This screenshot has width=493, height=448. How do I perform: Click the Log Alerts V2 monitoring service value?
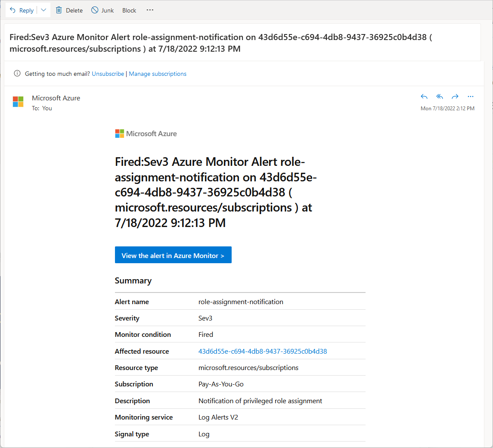tap(218, 417)
